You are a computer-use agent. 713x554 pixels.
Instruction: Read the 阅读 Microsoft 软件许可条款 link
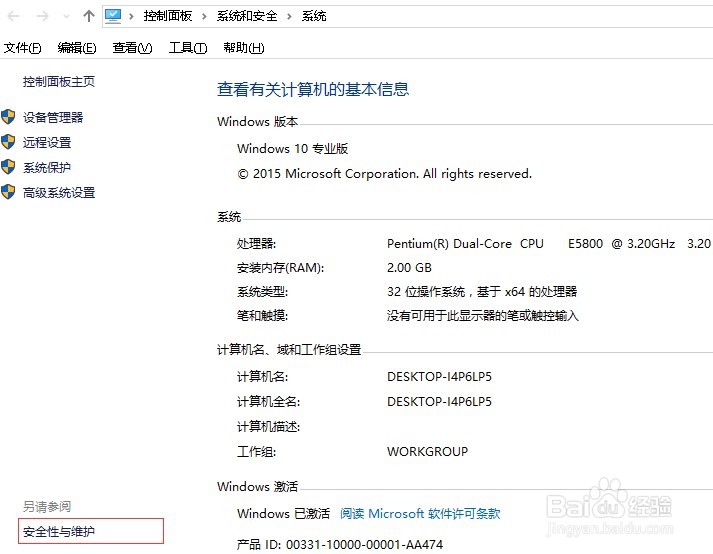click(x=420, y=514)
